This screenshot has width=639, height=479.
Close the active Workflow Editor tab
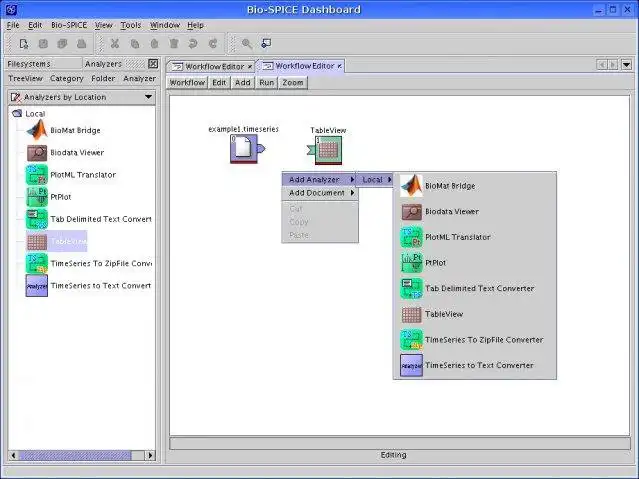pyautogui.click(x=339, y=66)
